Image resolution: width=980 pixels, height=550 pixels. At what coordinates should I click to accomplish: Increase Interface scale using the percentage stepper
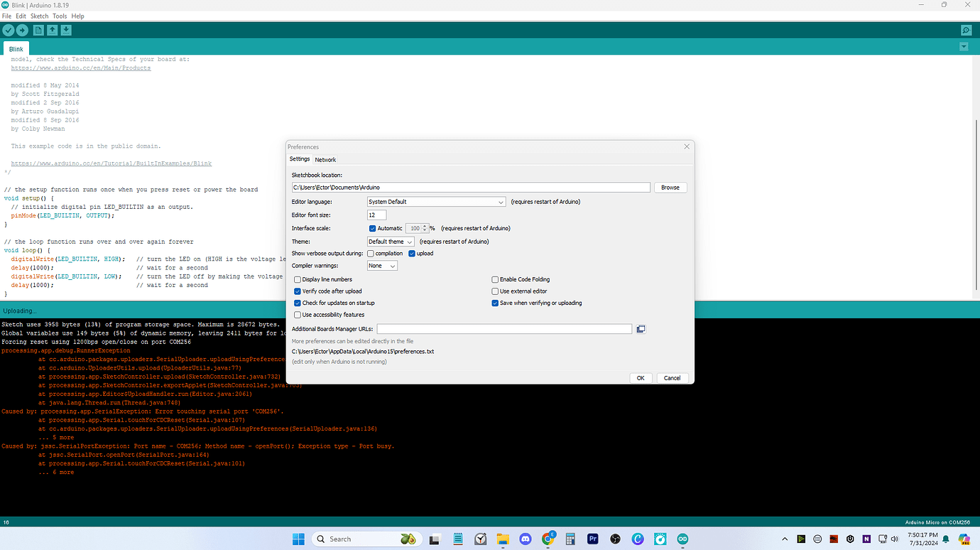point(425,227)
